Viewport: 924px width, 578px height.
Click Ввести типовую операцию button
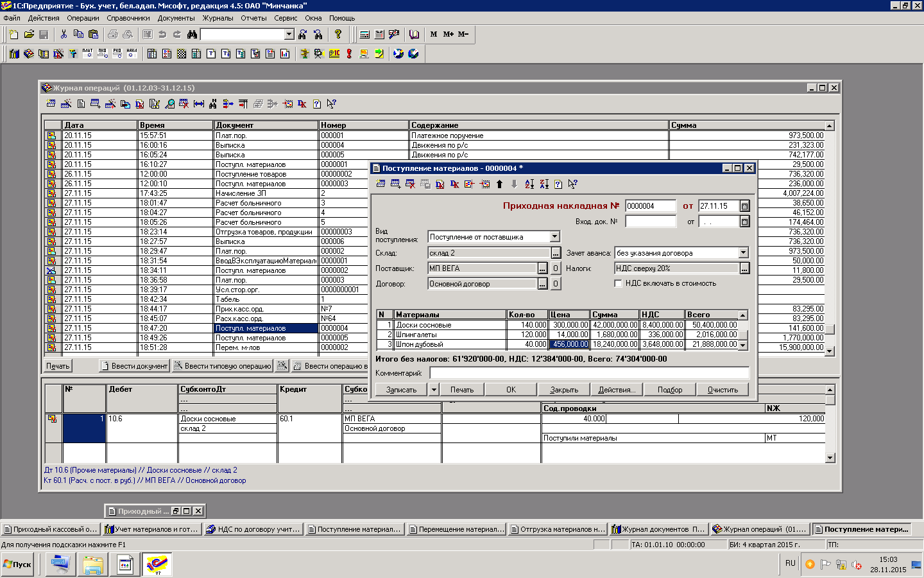pos(222,366)
